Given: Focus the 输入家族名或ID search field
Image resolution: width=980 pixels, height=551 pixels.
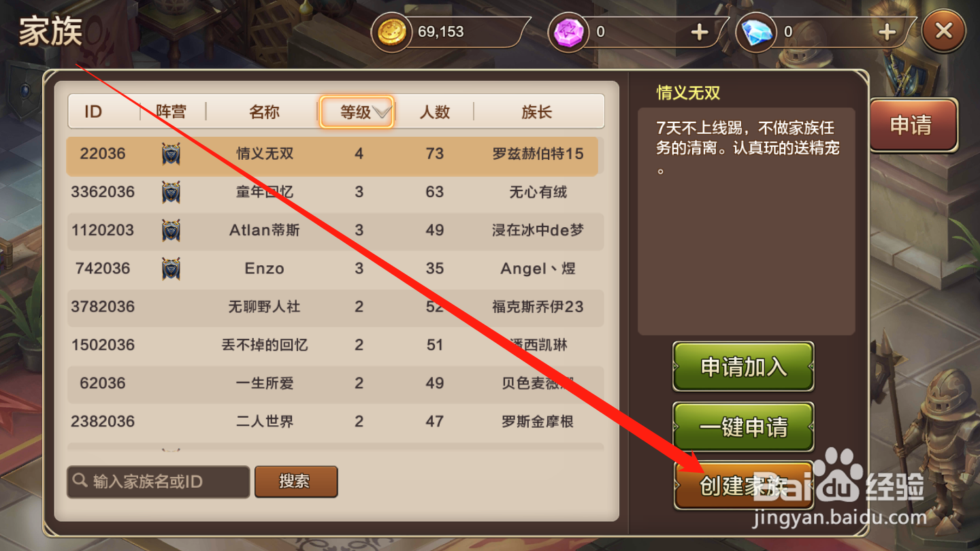Looking at the screenshot, I should tap(158, 482).
